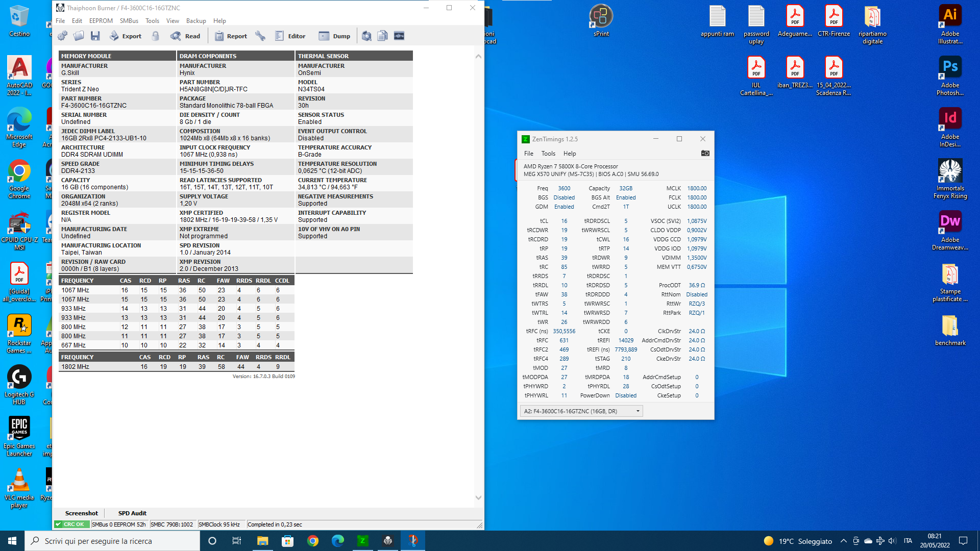The height and width of the screenshot is (551, 980).
Task: Open the Google Chrome desktop shortcut
Action: pos(19,179)
